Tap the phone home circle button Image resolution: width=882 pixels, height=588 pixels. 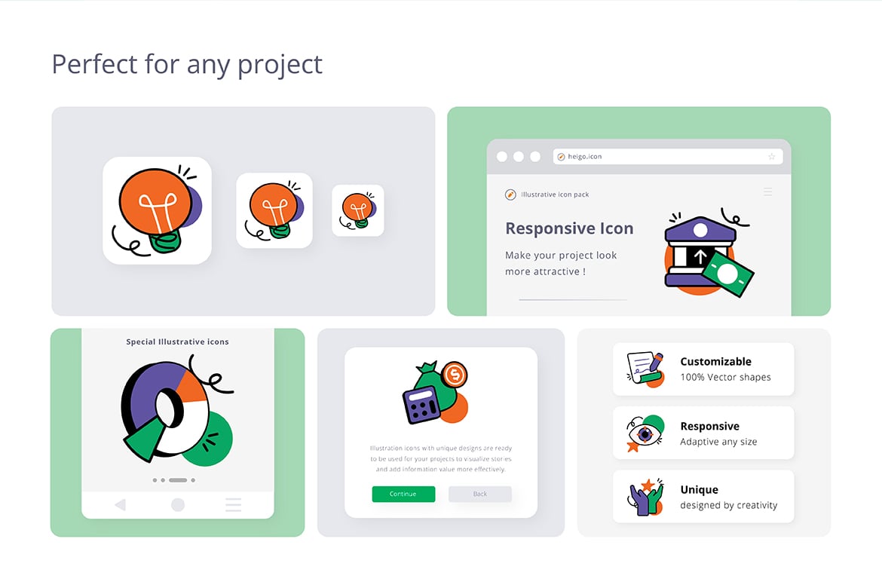click(x=178, y=505)
